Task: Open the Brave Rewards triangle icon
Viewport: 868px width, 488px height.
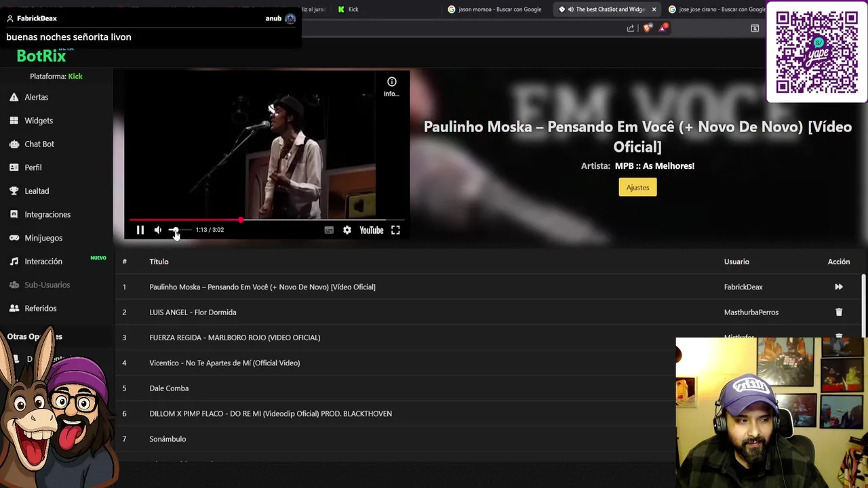Action: click(x=663, y=28)
